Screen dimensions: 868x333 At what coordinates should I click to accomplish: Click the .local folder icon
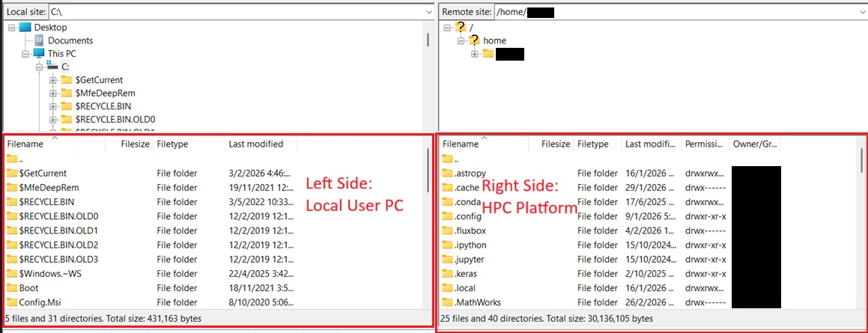(x=447, y=288)
